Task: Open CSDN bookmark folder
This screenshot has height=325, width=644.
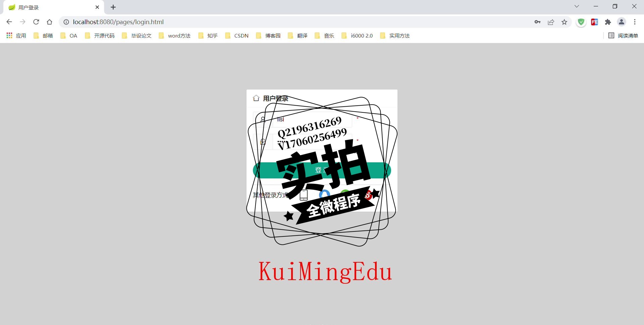Action: (237, 36)
